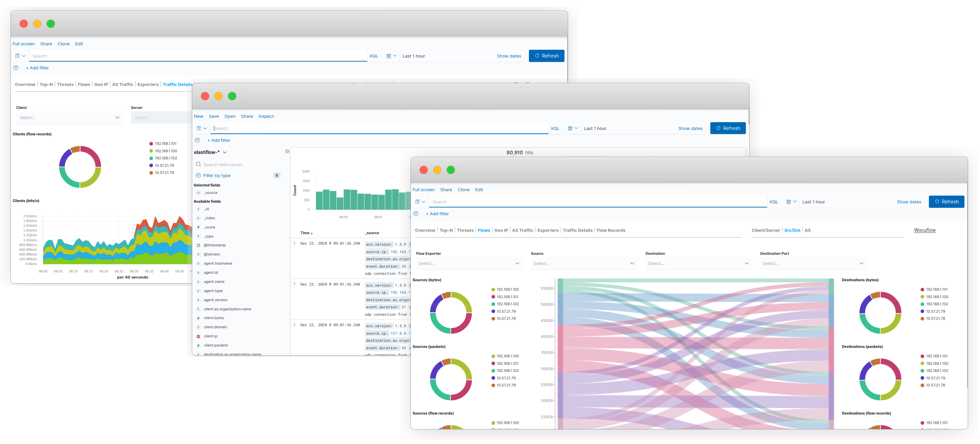Click the KQL query mode icon
This screenshot has width=980, height=444.
pos(773,201)
